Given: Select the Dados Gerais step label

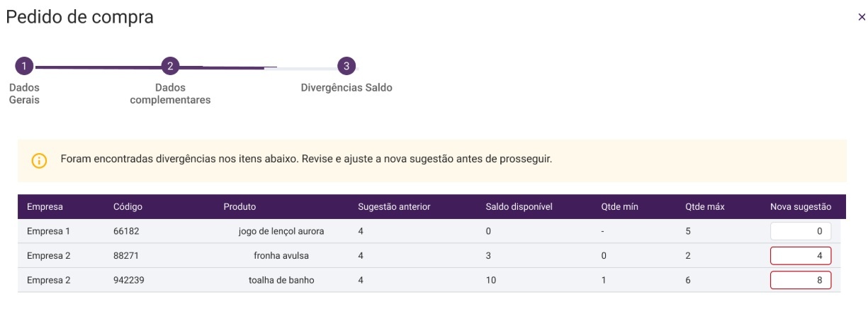Looking at the screenshot, I should (24, 94).
